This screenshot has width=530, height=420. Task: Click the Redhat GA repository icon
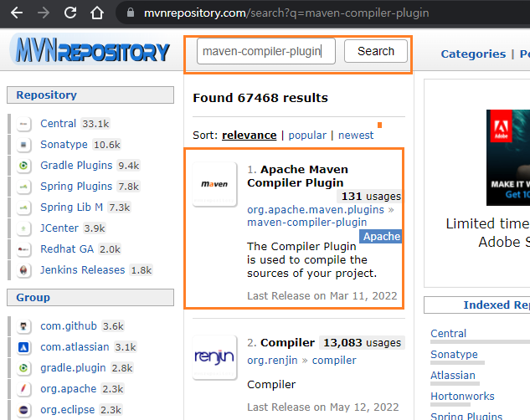pyautogui.click(x=23, y=249)
